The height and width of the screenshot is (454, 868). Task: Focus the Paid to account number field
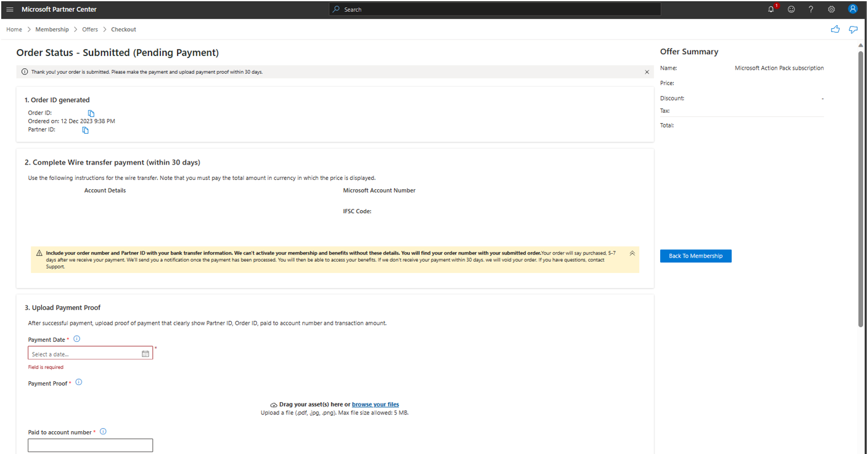[91, 445]
